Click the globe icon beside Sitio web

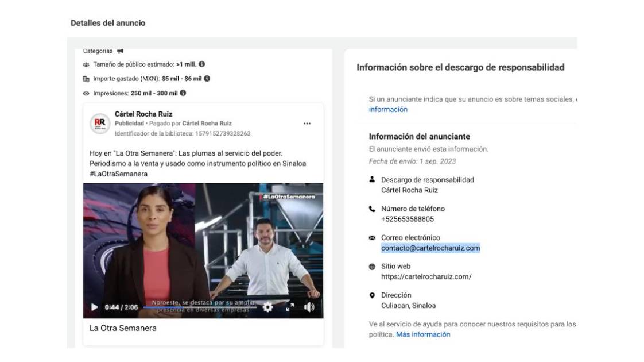(372, 267)
